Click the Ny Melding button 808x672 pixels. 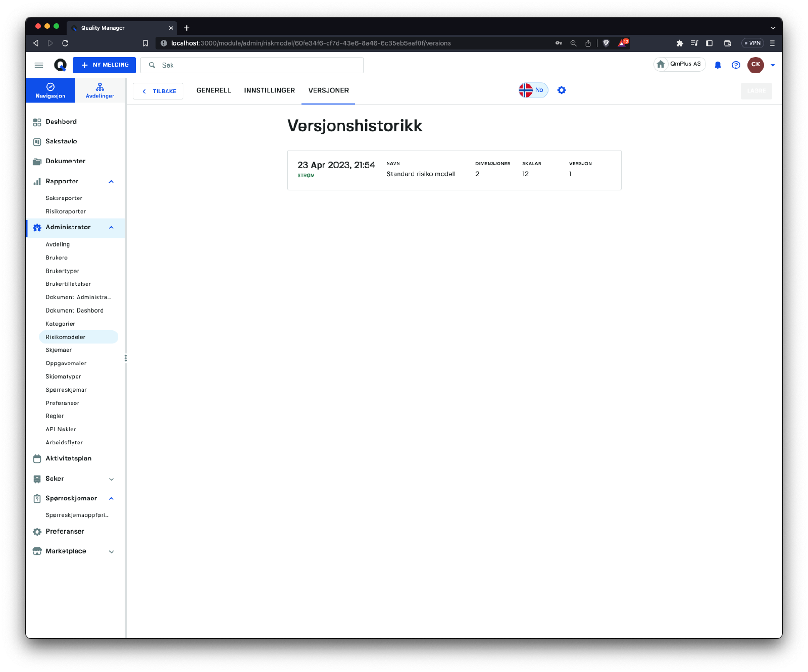tap(105, 65)
